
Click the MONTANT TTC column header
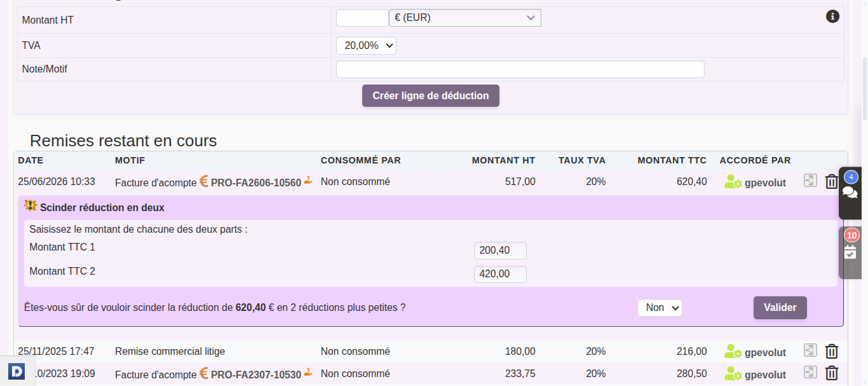(672, 160)
